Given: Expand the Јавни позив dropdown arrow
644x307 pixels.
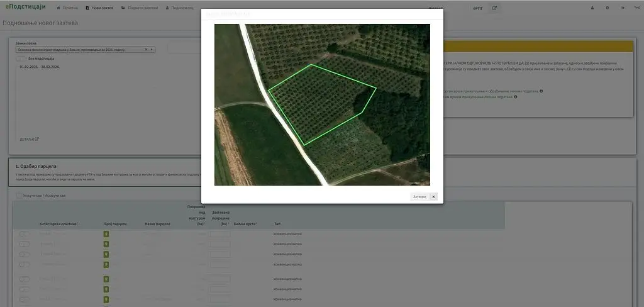Looking at the screenshot, I should (x=152, y=48).
